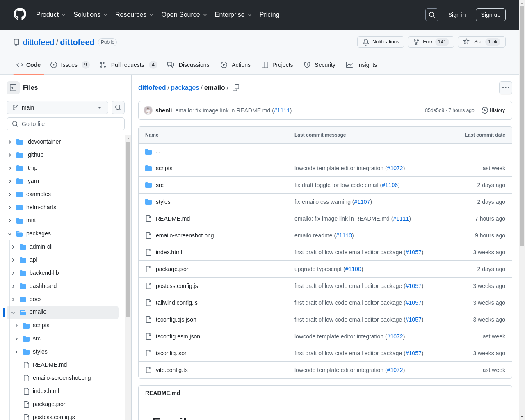Open the Enterprise menu

click(x=233, y=15)
